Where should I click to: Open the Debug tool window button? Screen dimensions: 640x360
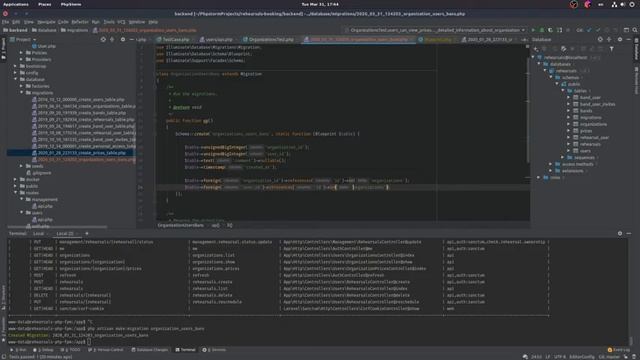coord(43,350)
